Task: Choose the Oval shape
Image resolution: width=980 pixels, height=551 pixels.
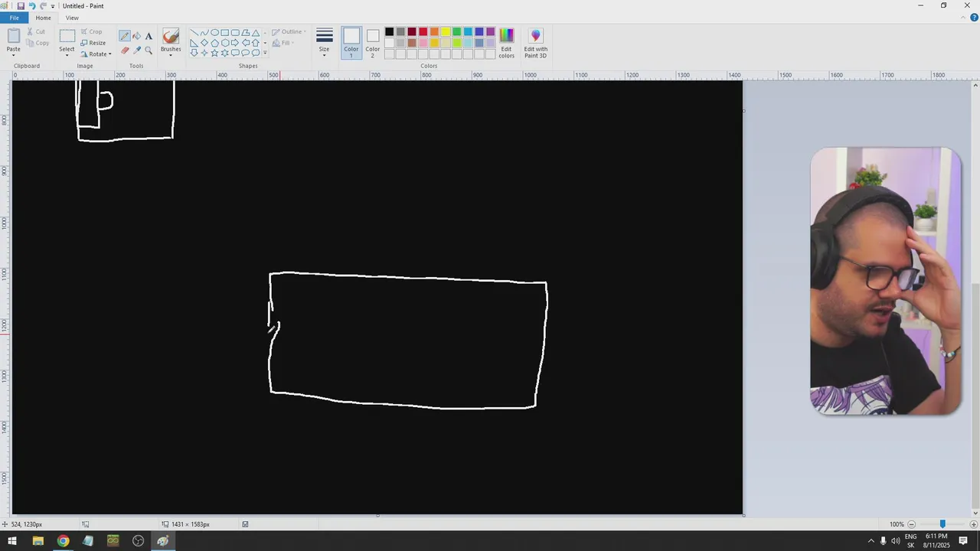Action: click(x=214, y=33)
